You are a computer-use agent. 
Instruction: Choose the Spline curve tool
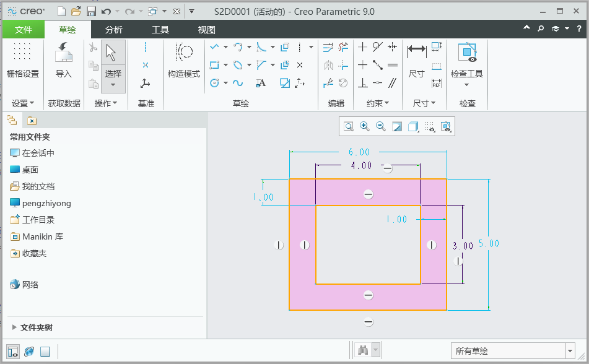click(238, 83)
